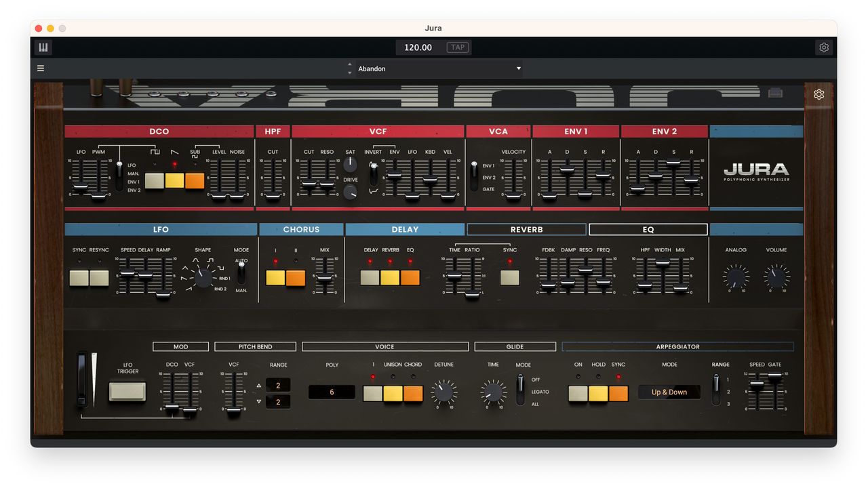Image resolution: width=868 pixels, height=488 pixels.
Task: Enable UNISON voice button
Action: pos(393,394)
